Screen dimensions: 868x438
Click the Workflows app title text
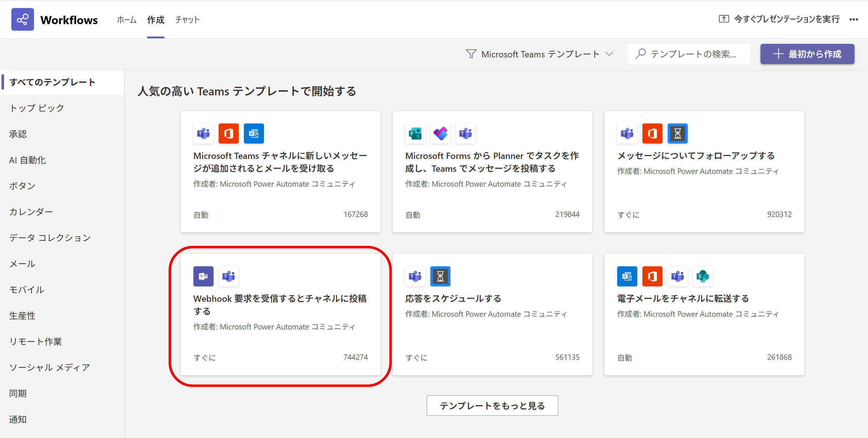pyautogui.click(x=69, y=20)
